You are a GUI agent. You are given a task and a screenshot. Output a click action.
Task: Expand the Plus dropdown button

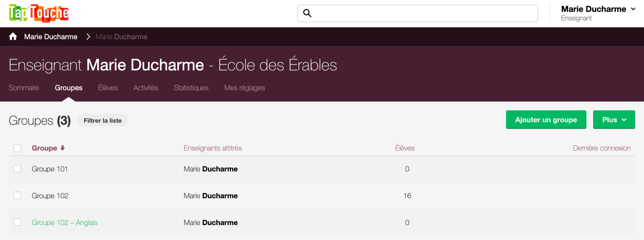[614, 119]
